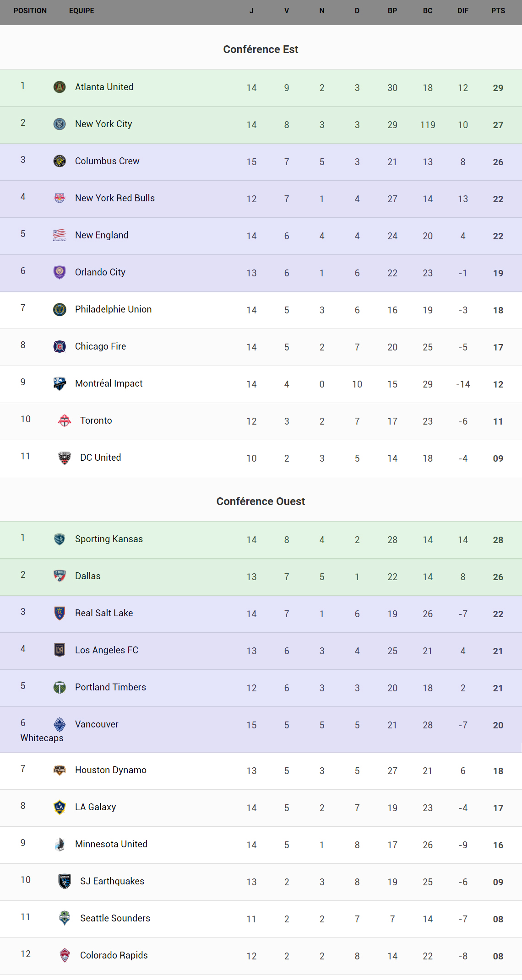Open the Philadelphie Union team link
Viewport: 522px width, 980px height.
pyautogui.click(x=113, y=309)
